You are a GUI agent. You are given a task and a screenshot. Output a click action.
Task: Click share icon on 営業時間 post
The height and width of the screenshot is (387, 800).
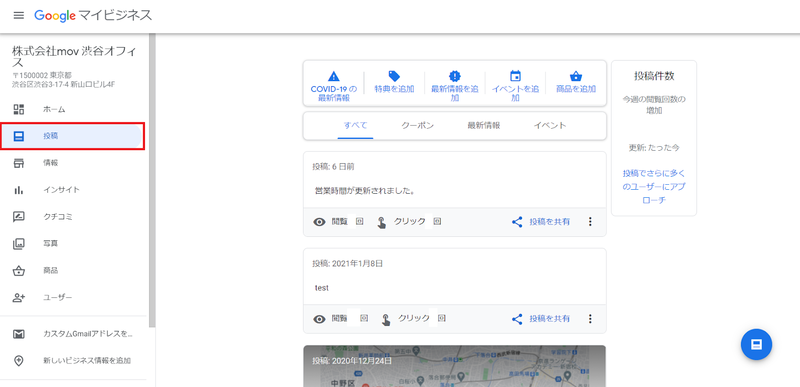pyautogui.click(x=517, y=222)
